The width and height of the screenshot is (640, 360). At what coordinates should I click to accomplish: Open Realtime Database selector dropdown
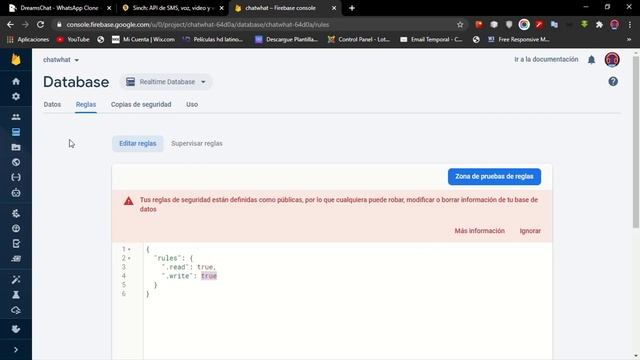coord(166,82)
